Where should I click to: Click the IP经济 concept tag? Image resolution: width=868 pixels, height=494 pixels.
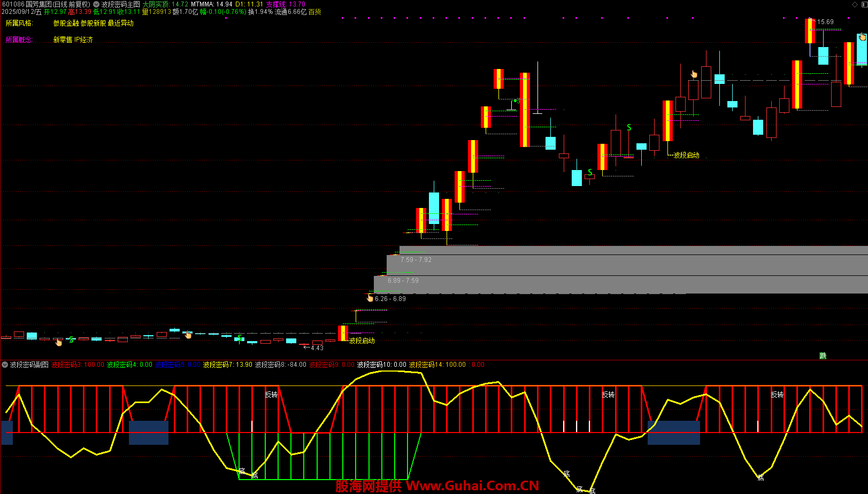[x=83, y=40]
